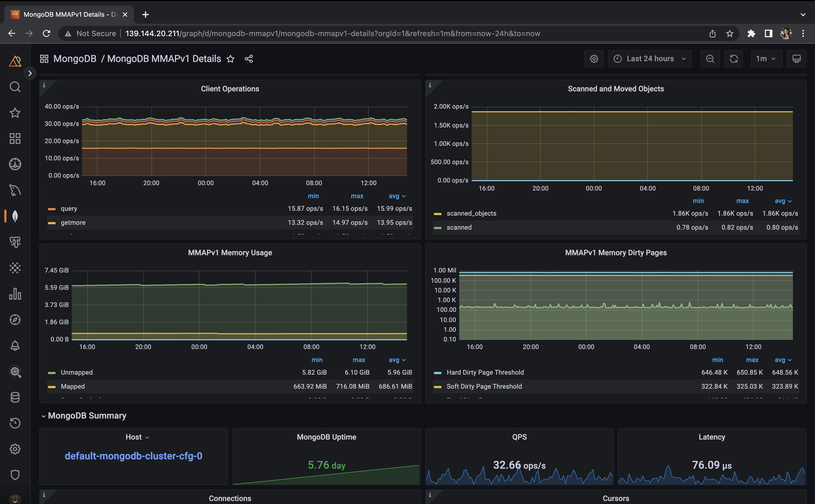Expand the sidebar with the chevron toggle
The width and height of the screenshot is (815, 504).
coord(30,73)
